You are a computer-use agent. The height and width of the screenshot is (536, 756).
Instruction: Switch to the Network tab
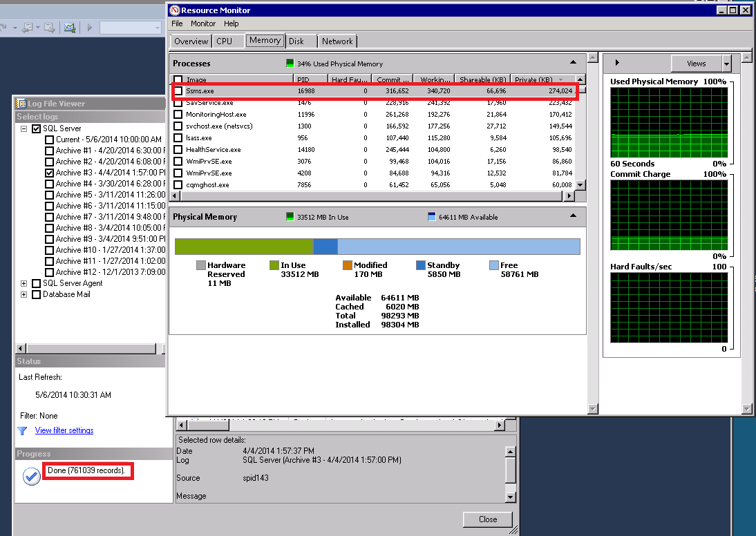pyautogui.click(x=337, y=41)
